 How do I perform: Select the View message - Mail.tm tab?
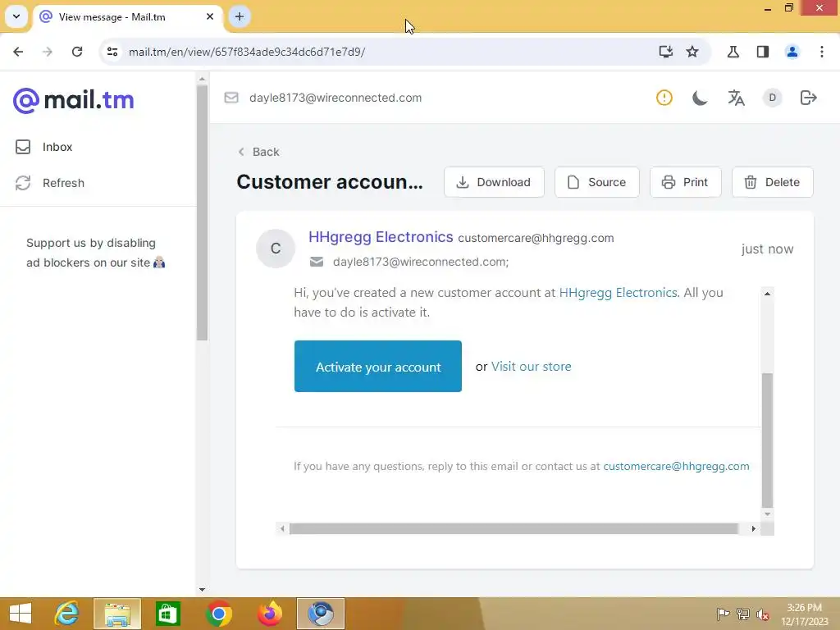(128, 17)
